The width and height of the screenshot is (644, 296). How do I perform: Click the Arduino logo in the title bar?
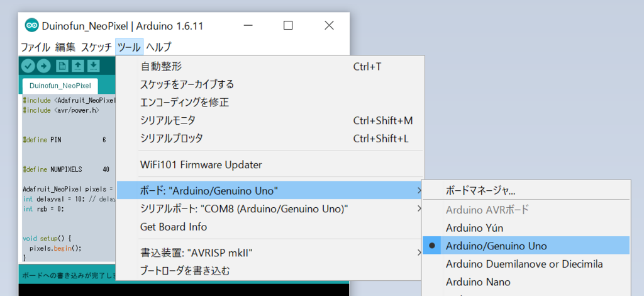tap(31, 25)
